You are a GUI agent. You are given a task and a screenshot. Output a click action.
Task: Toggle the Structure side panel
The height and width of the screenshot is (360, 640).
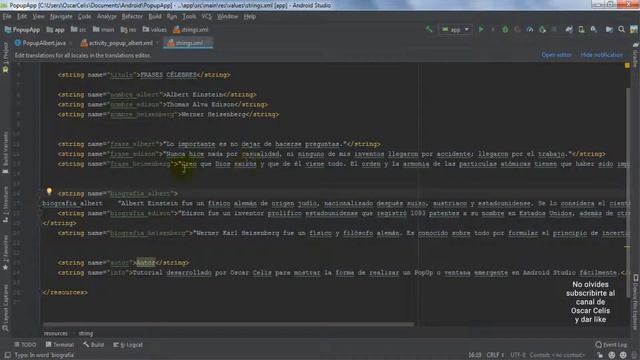(x=5, y=204)
